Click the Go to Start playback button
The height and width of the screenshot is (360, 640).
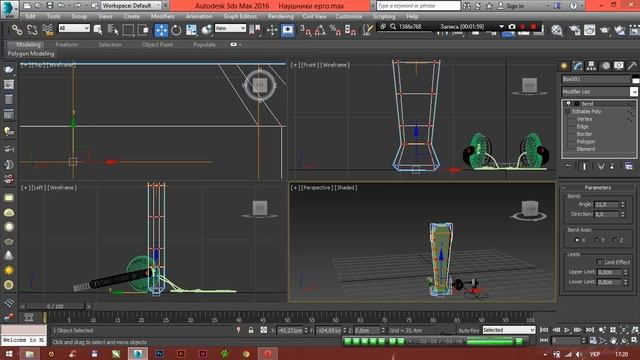coord(544,330)
